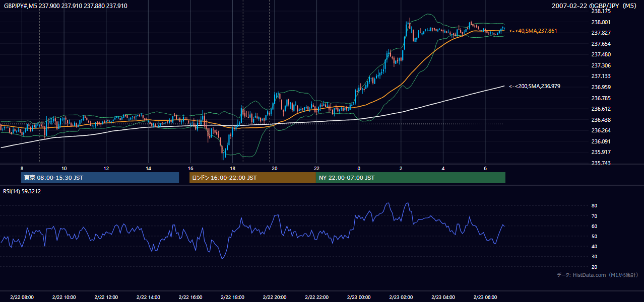Click price axis value 236.438
This screenshot has height=302, width=644.
tap(601, 120)
